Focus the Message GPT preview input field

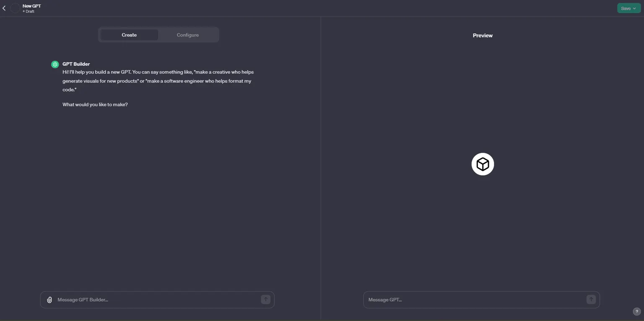(481, 300)
